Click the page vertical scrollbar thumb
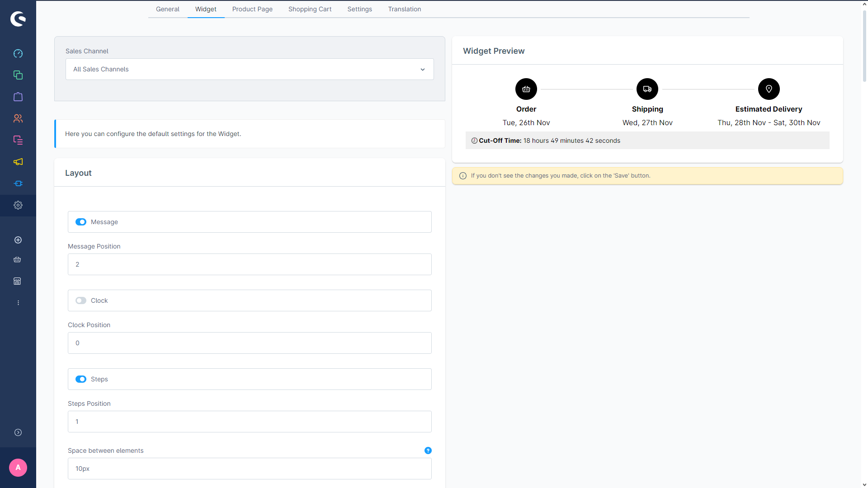The height and width of the screenshot is (488, 868). [x=864, y=45]
